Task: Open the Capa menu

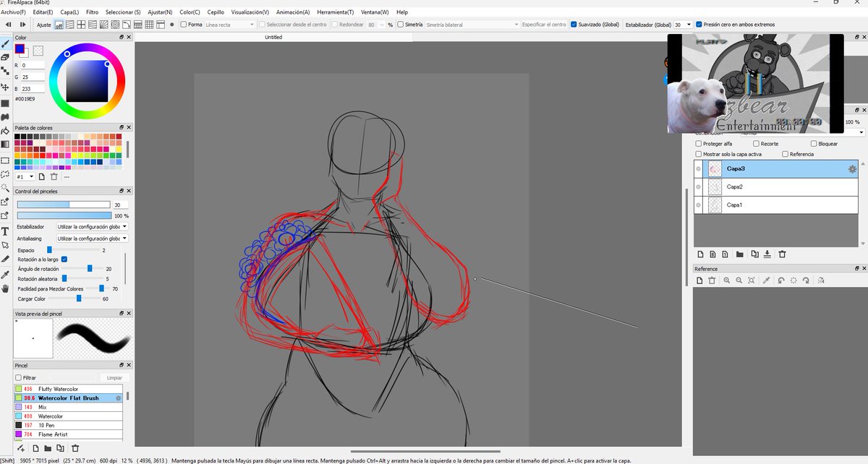Action: pos(69,12)
